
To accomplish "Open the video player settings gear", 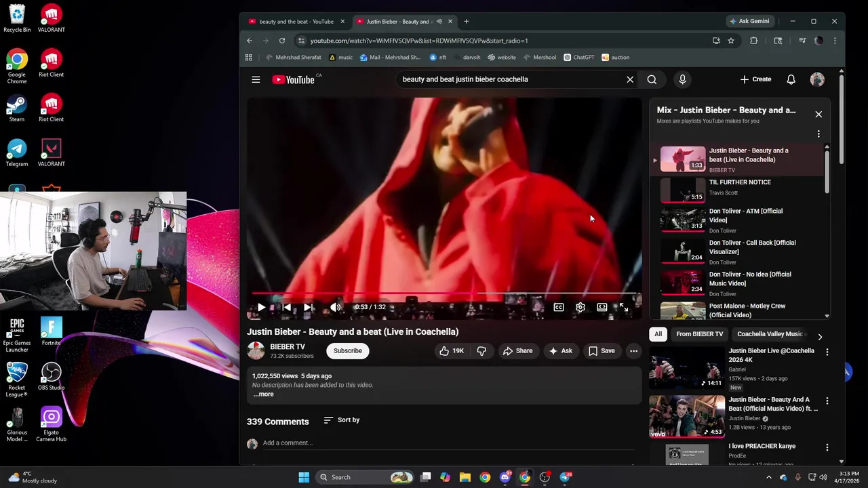I will point(580,308).
